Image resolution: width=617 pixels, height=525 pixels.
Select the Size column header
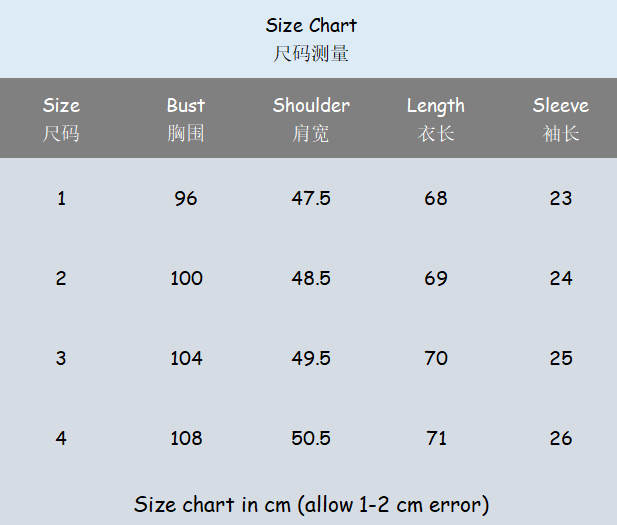[61, 106]
